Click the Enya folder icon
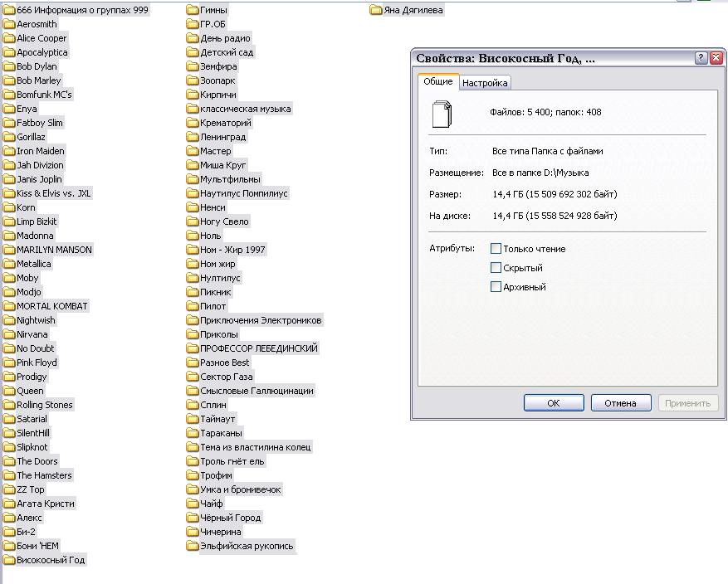 (9, 109)
